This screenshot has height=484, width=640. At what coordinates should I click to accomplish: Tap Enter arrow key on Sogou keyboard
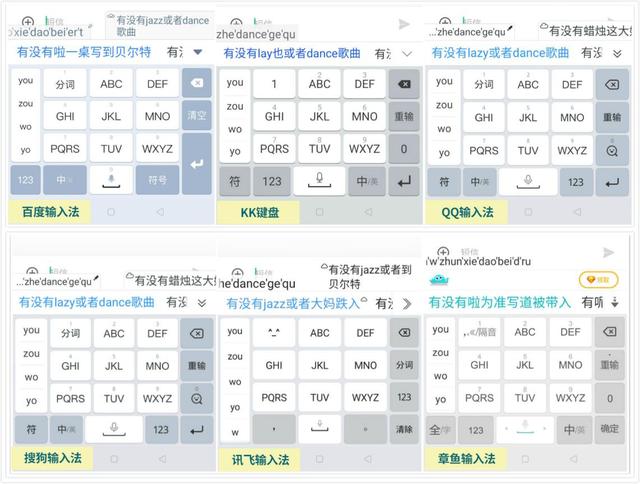coord(197,430)
